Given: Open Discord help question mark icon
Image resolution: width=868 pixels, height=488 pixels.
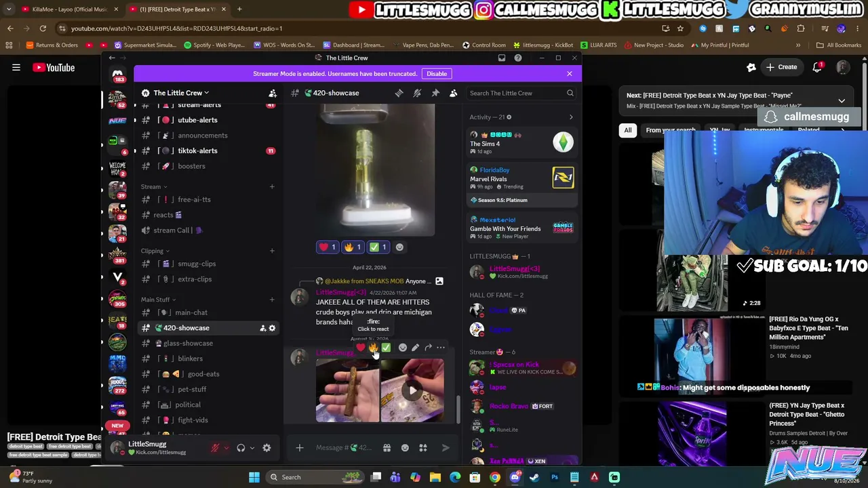Looking at the screenshot, I should pyautogui.click(x=518, y=58).
